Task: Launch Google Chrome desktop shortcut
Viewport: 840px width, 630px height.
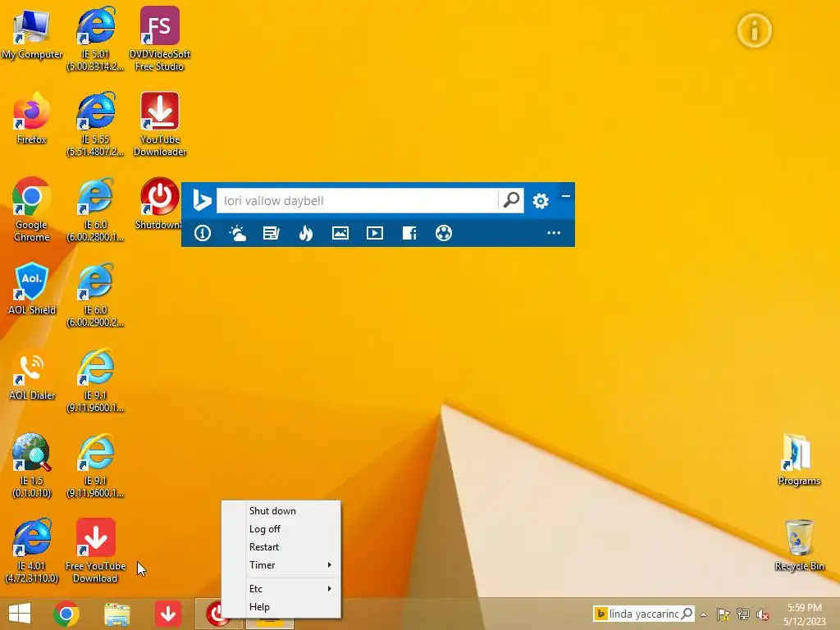Action: coord(32,209)
